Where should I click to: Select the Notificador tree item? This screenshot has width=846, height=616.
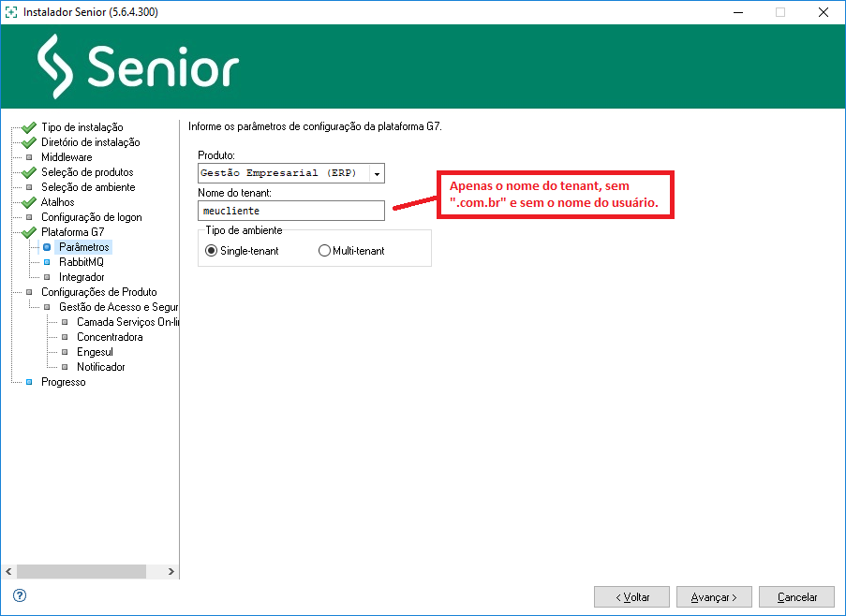[101, 367]
